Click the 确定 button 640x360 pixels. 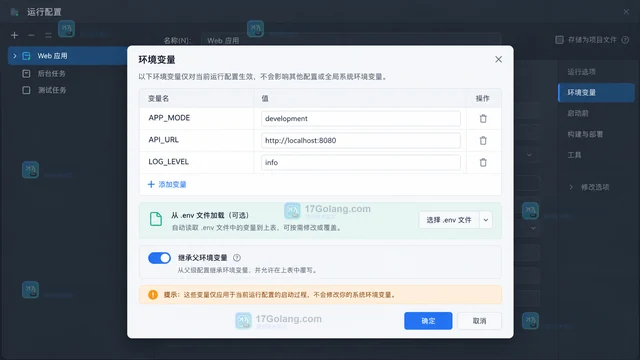coord(428,321)
